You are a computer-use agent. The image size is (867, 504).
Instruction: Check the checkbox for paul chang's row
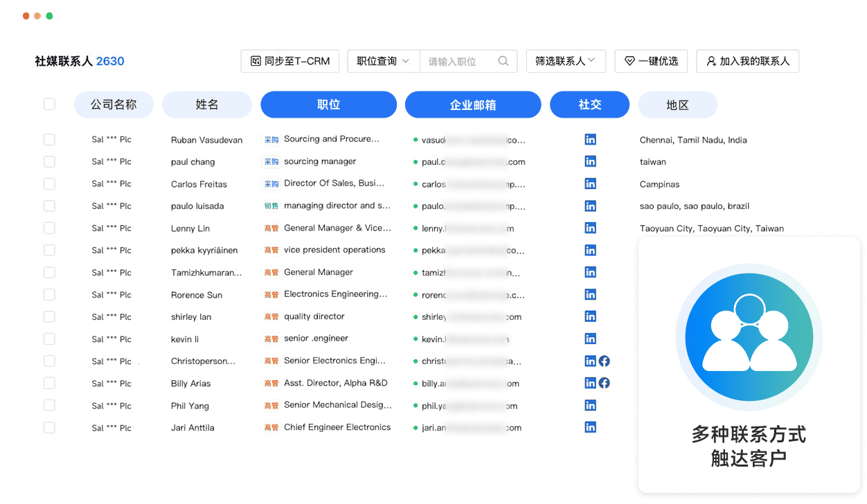pos(49,161)
